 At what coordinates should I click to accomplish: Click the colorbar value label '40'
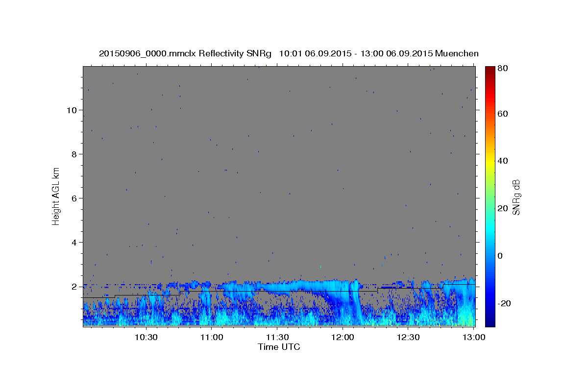(x=504, y=161)
